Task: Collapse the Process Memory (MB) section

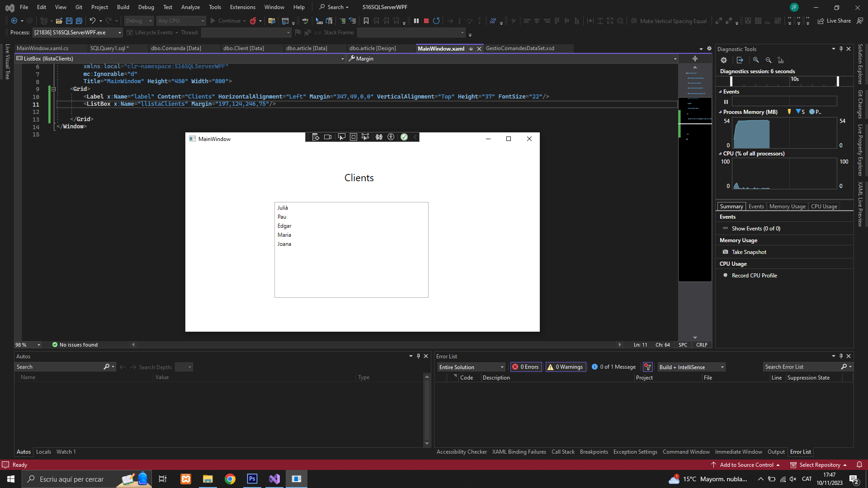Action: click(x=720, y=112)
